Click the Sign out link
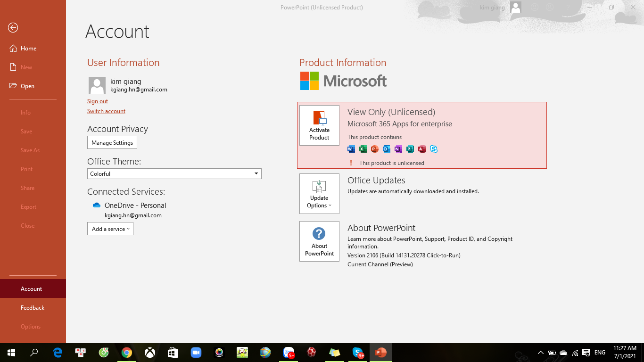 [98, 101]
